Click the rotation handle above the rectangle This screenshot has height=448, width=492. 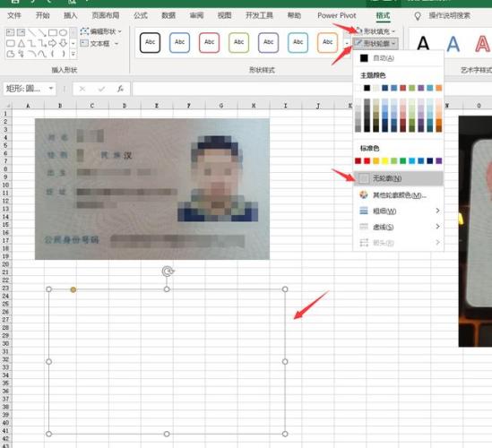click(168, 271)
